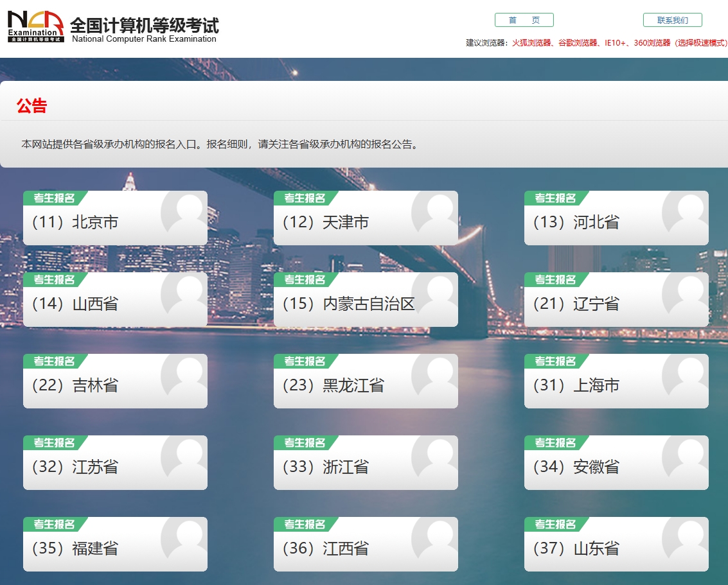Select the 首页 menu item

pos(525,19)
